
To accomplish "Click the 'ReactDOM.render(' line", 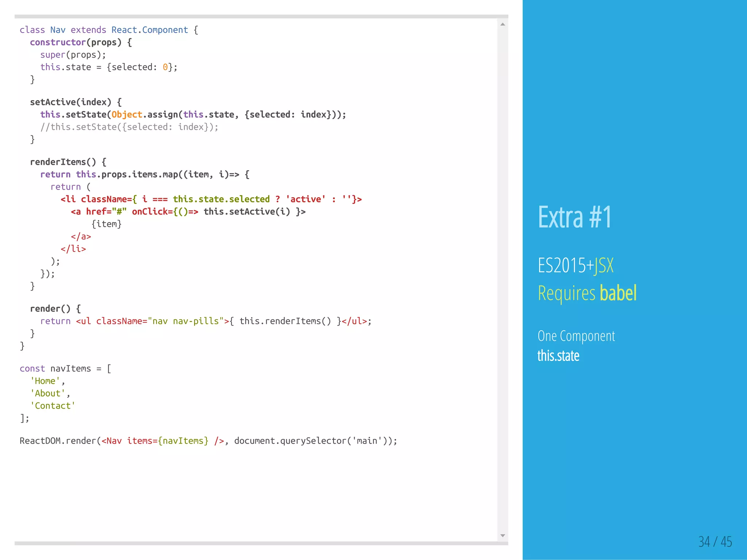I will [208, 441].
